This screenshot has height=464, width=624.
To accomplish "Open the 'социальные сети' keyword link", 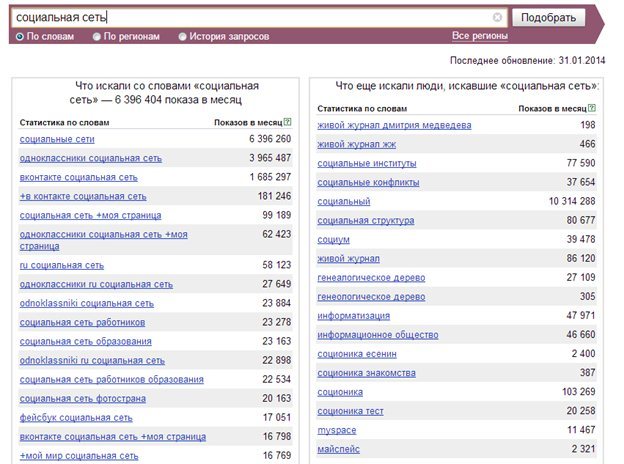I will [x=57, y=139].
